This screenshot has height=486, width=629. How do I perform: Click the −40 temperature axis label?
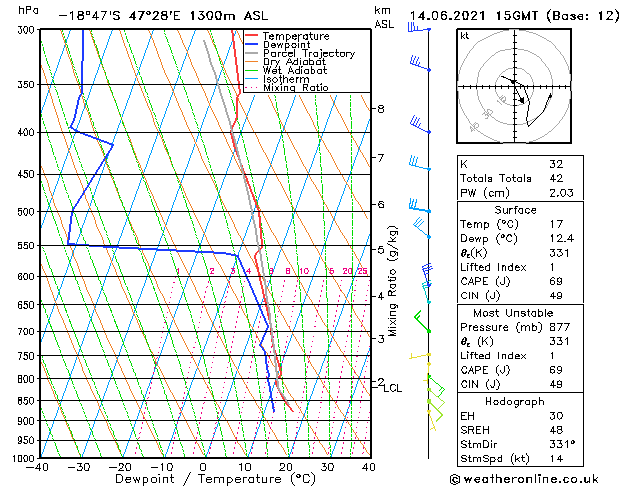point(38,468)
